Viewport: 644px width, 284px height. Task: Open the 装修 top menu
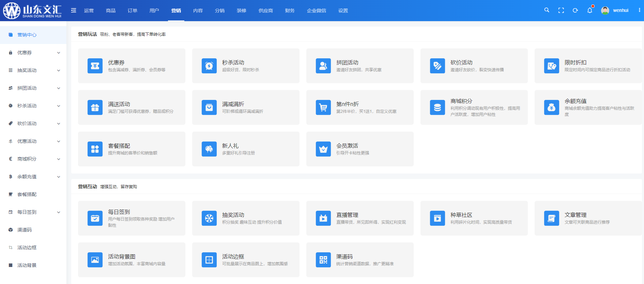242,11
